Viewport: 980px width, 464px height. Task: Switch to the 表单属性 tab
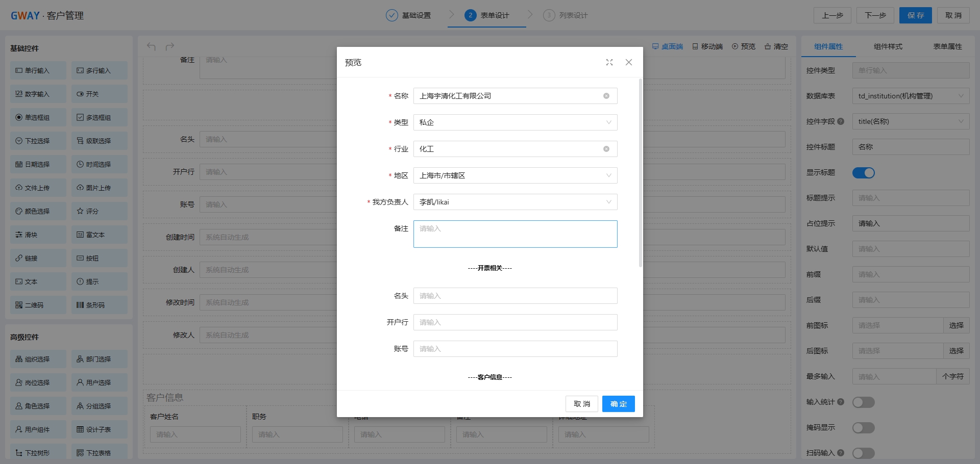pos(947,46)
